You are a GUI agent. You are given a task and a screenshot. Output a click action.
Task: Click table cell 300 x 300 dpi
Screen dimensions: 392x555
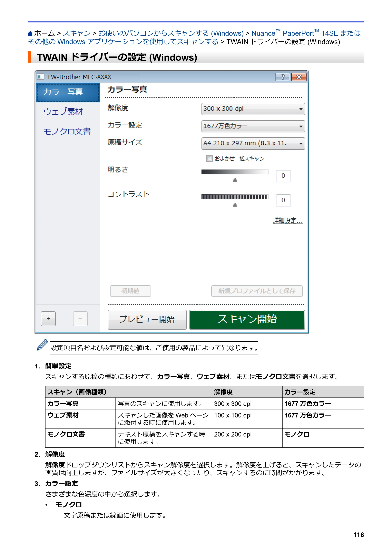pos(247,403)
